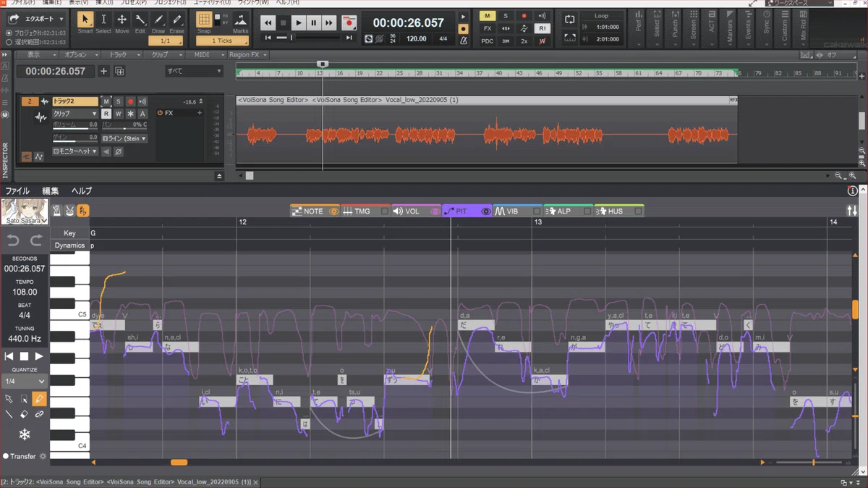The height and width of the screenshot is (488, 868).
Task: Fast forward in the transport module
Action: tap(328, 23)
